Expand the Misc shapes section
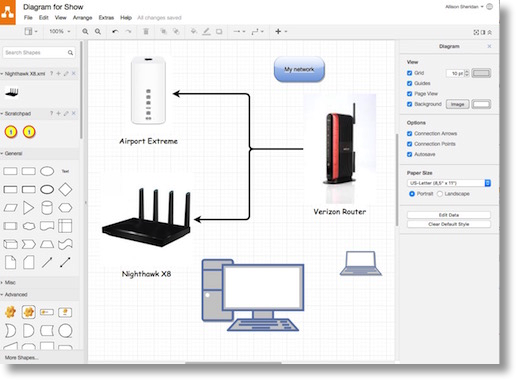This screenshot has width=516, height=380. coord(10,282)
